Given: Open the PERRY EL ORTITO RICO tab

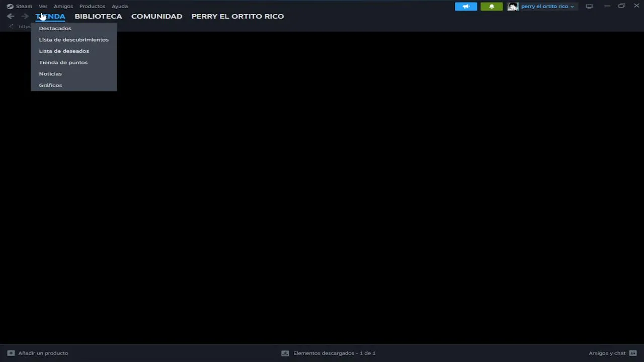Looking at the screenshot, I should coord(237,16).
